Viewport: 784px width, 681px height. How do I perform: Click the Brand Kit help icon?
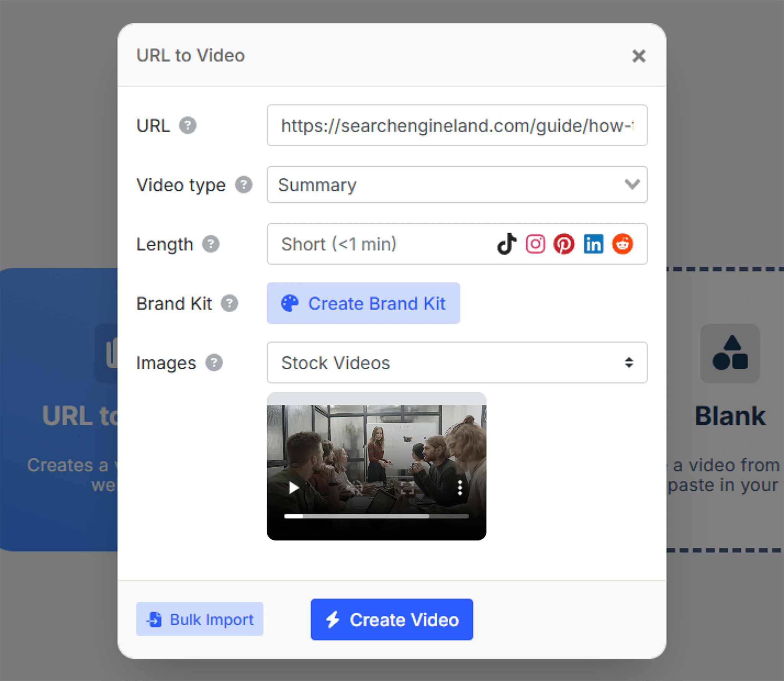pos(229,303)
